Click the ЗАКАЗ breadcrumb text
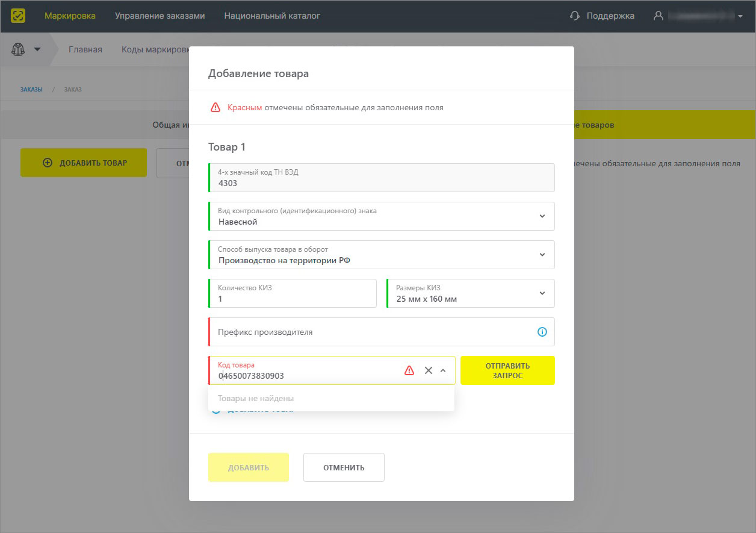Image resolution: width=756 pixels, height=533 pixels. [x=73, y=89]
